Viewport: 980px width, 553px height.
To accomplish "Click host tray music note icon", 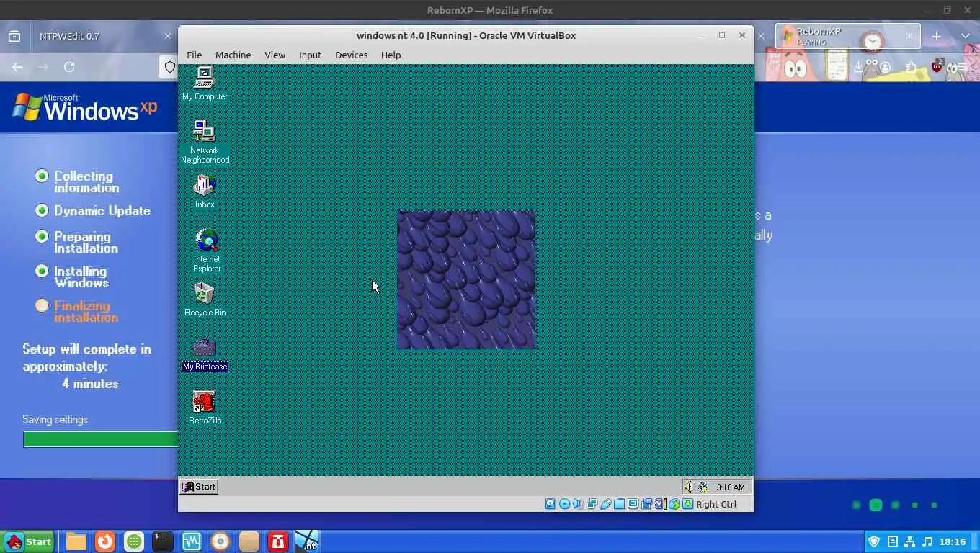I will tap(927, 541).
